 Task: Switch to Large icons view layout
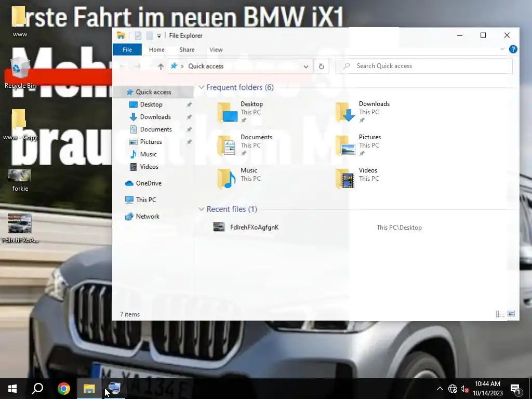(511, 314)
